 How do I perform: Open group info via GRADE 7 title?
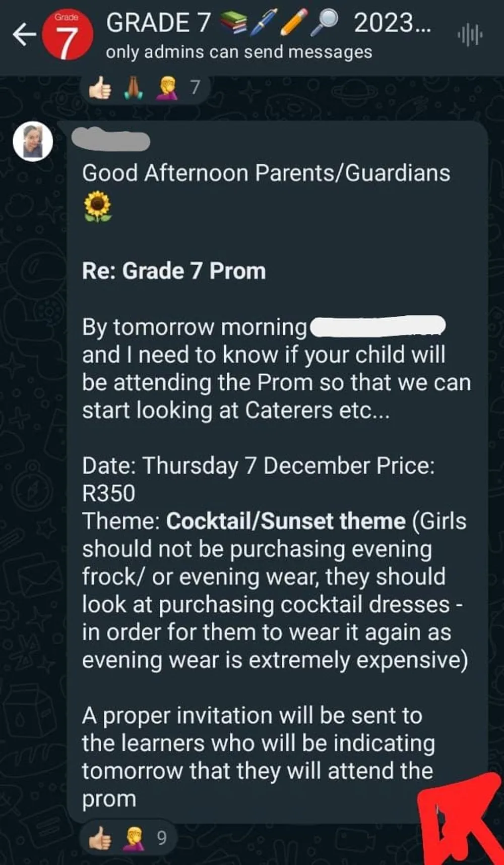pyautogui.click(x=158, y=23)
